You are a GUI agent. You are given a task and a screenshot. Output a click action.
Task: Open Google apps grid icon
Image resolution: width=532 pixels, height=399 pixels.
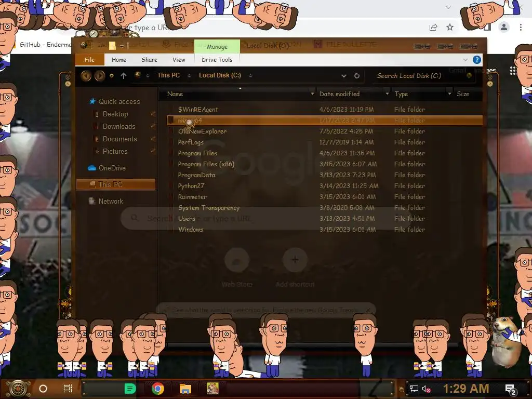513,71
